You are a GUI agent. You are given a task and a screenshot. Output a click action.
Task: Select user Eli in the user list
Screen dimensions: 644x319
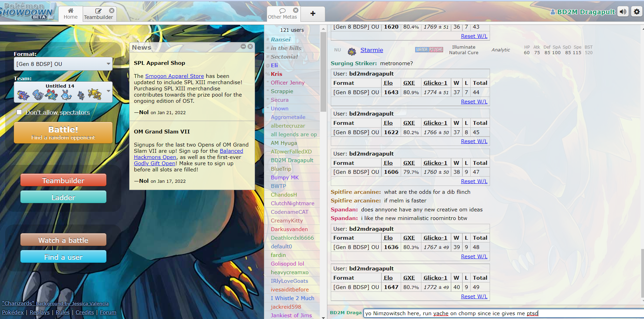292,65
